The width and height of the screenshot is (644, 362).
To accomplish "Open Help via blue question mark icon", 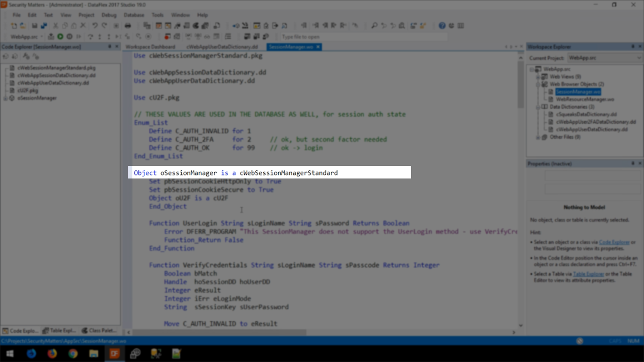I will pos(442,26).
